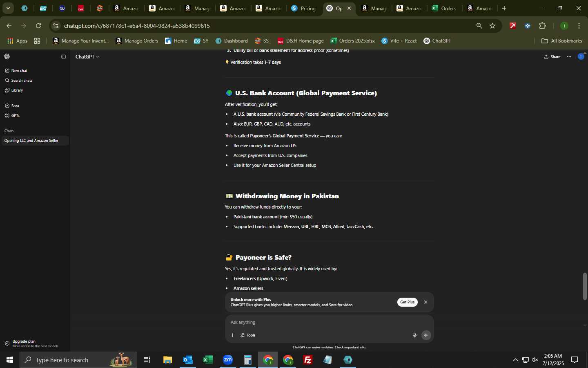Click the site information icon in address bar
The image size is (588, 368).
tap(56, 26)
